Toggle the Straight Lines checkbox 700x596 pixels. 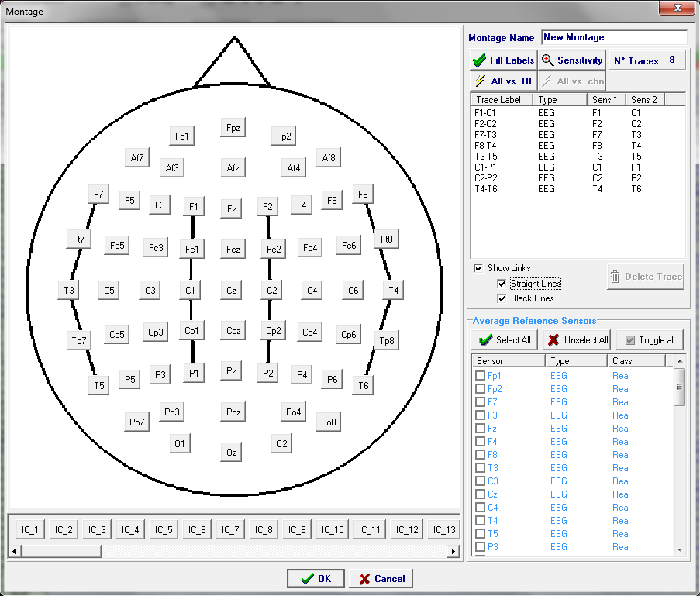(502, 284)
